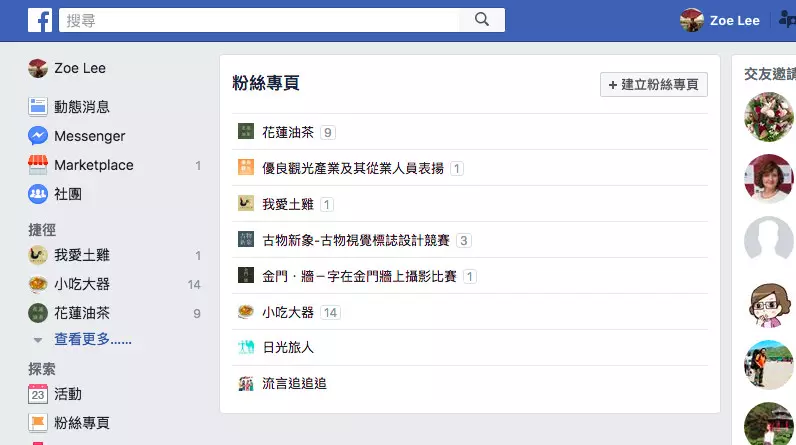Click notification badge 9 beside 花蓮油茶 in list
The width and height of the screenshot is (796, 445).
click(328, 133)
